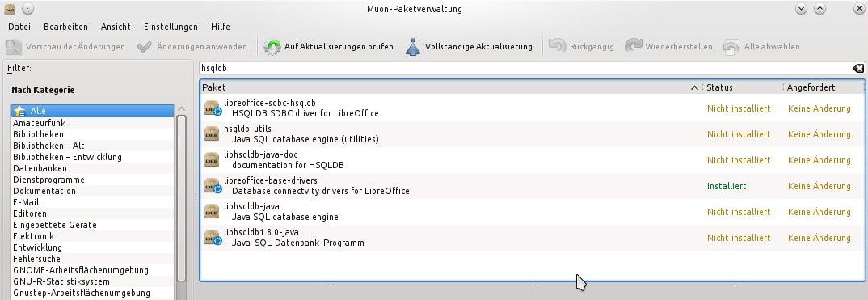Click the libreoffice-base-drivers package icon
Viewport: 868px width, 300px height.
pos(213,186)
